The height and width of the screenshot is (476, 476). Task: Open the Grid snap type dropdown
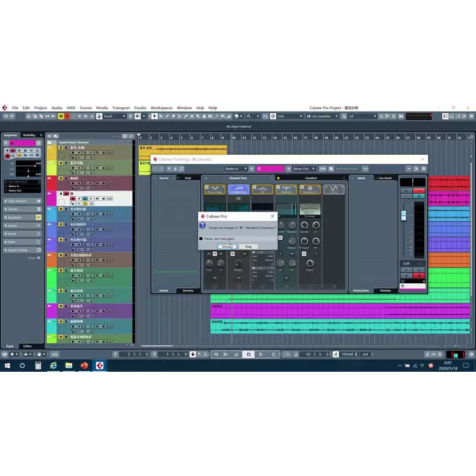[290, 116]
